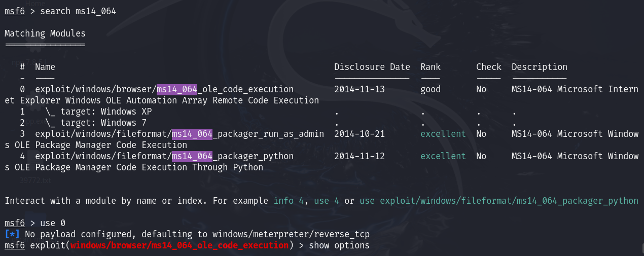Screen dimensions: 644x256
Task: Click the "good" rank value
Action: pos(431,89)
